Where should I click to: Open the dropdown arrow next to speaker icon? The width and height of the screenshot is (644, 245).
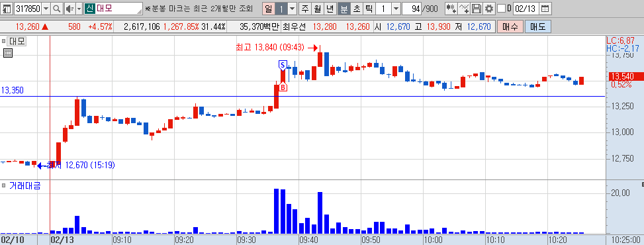tap(79, 8)
